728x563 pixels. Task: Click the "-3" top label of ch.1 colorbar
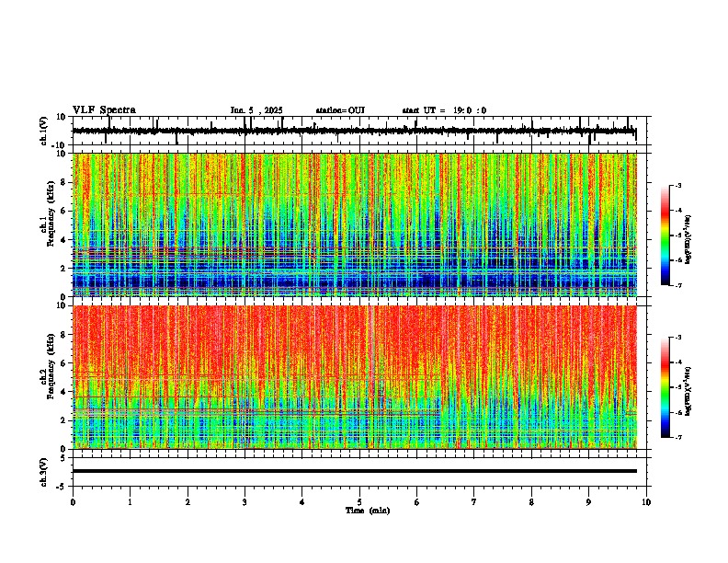pos(677,186)
